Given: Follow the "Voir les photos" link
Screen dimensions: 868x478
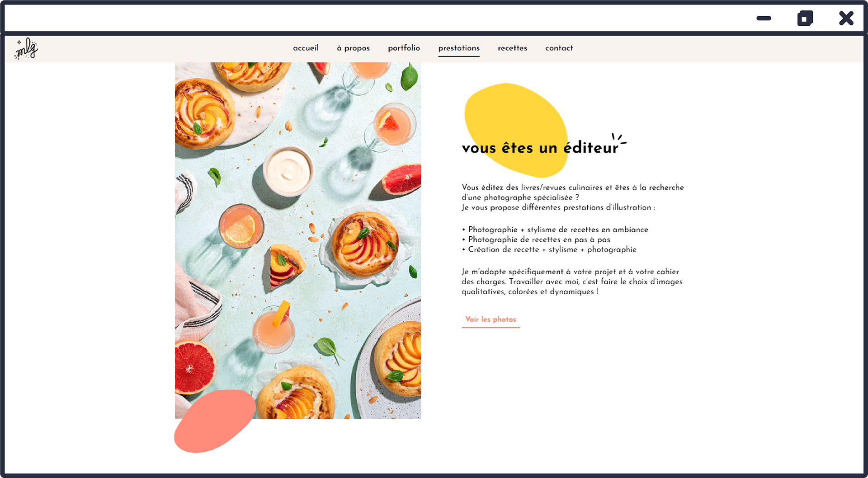Looking at the screenshot, I should tap(491, 319).
